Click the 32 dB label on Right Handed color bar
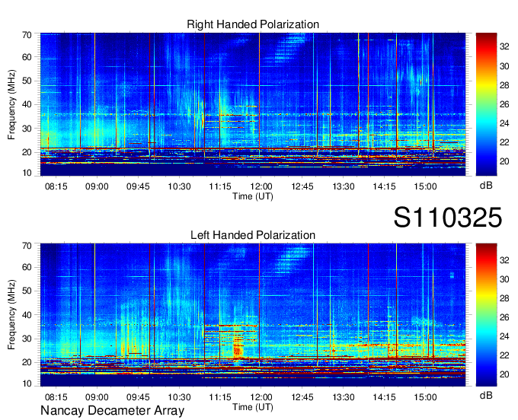 pyautogui.click(x=504, y=47)
